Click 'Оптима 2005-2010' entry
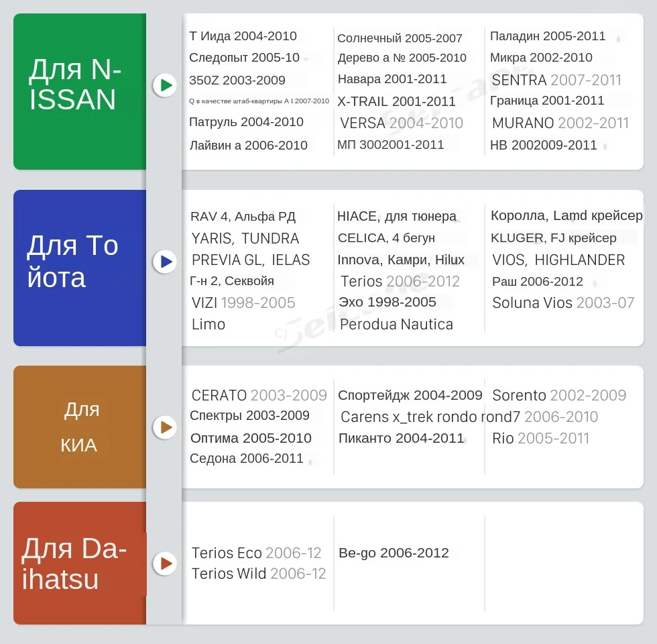This screenshot has width=657, height=644. pos(251,438)
